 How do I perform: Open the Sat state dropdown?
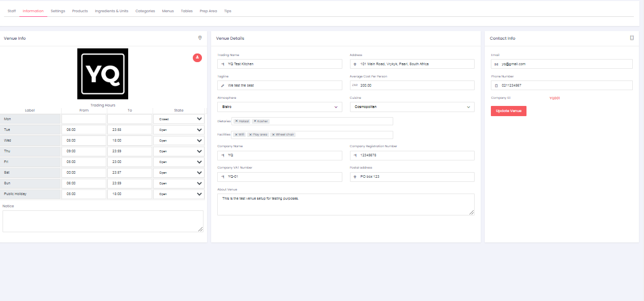[180, 172]
